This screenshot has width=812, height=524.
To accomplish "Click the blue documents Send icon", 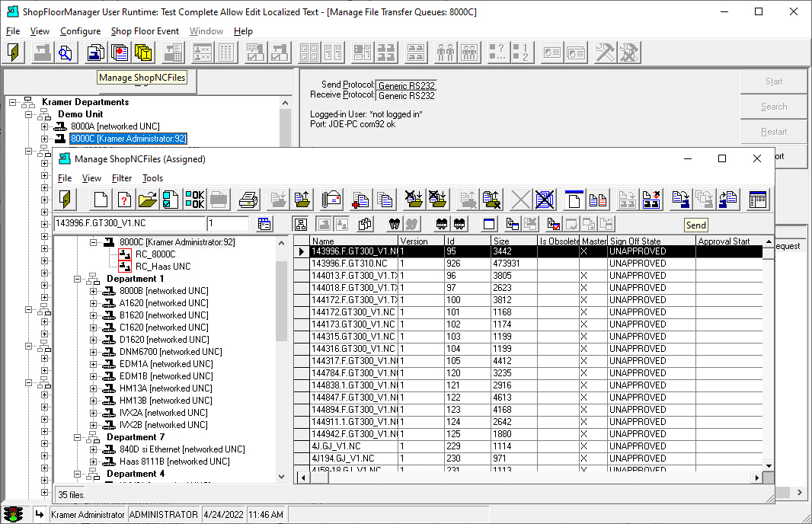I will point(680,200).
